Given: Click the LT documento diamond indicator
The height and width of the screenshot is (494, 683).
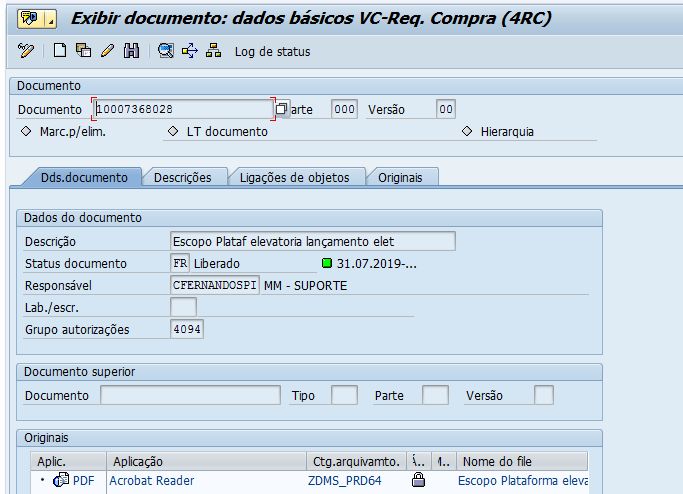Looking at the screenshot, I should (173, 131).
